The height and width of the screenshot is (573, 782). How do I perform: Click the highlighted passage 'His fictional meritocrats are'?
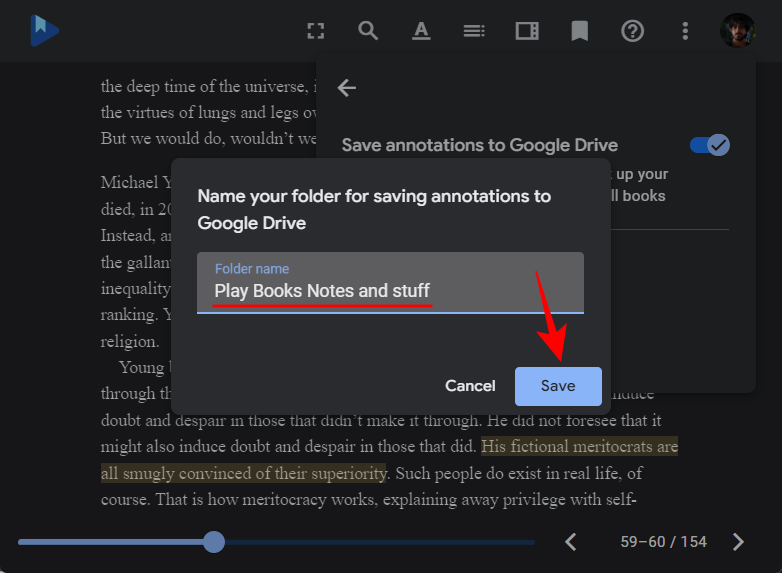tap(580, 446)
